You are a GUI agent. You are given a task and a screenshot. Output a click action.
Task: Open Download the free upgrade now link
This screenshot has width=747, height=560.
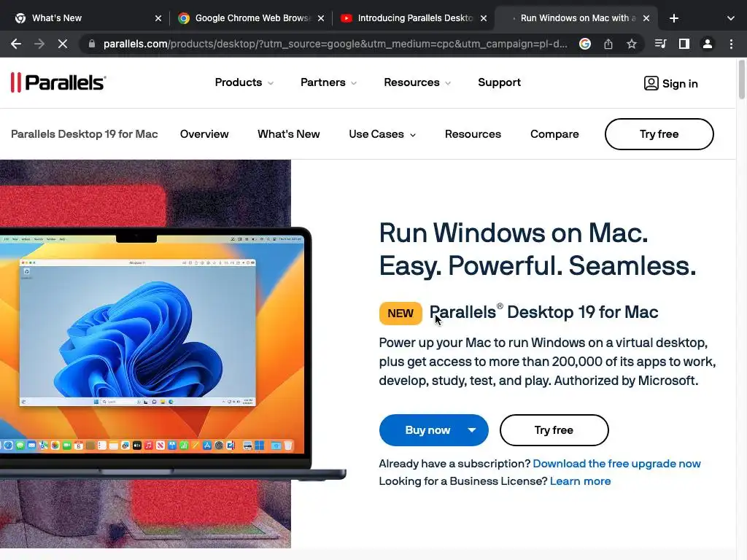(616, 464)
